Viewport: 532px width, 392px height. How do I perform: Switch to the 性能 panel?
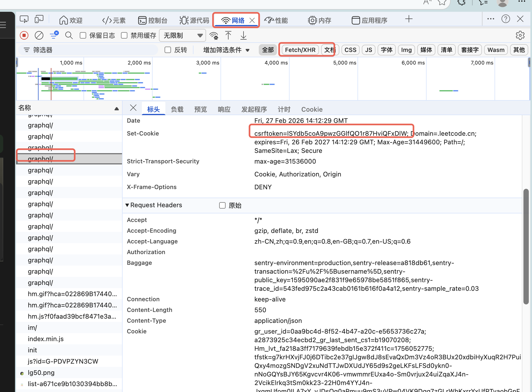click(x=276, y=20)
